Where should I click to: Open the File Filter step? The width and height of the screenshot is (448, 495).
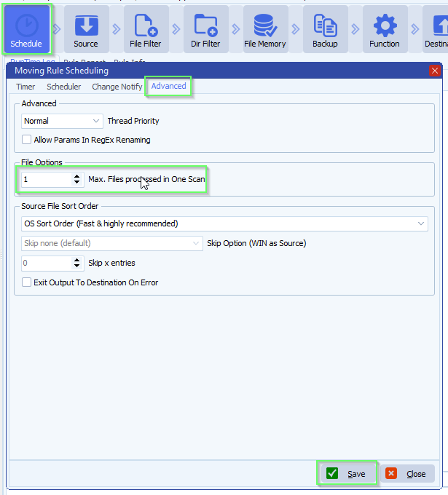coord(146,29)
